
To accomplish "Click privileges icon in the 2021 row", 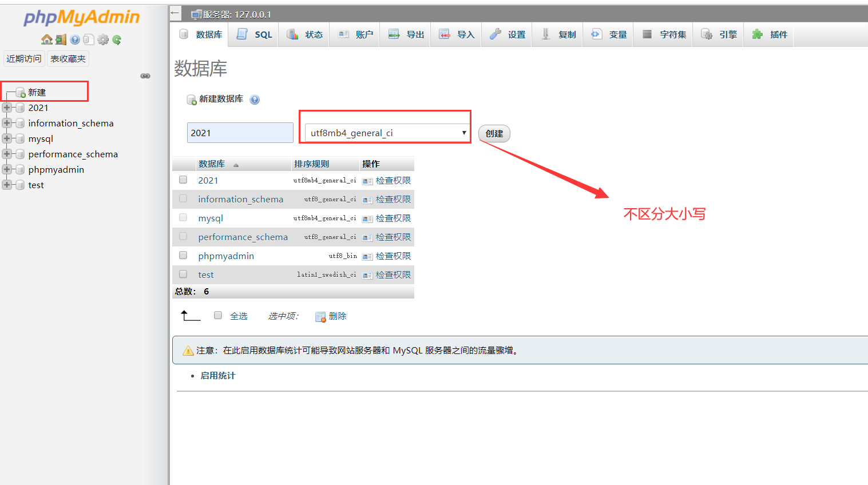I will (x=367, y=181).
